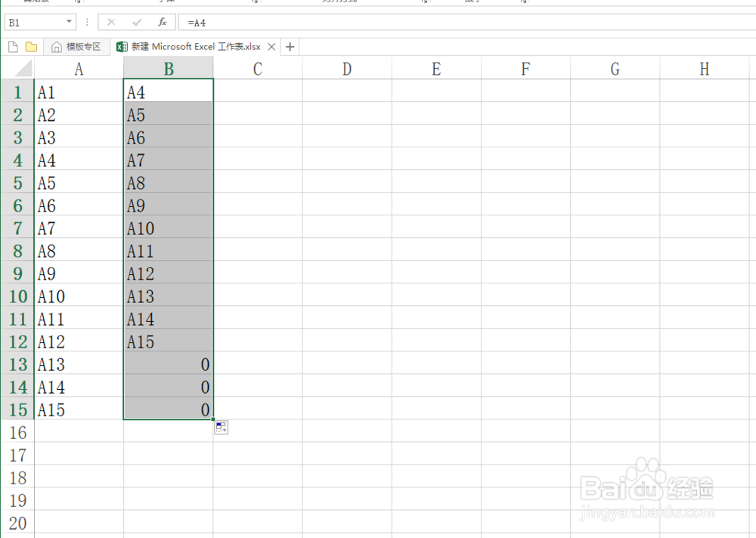Click the Excel file icon on workbook tab

[x=122, y=47]
